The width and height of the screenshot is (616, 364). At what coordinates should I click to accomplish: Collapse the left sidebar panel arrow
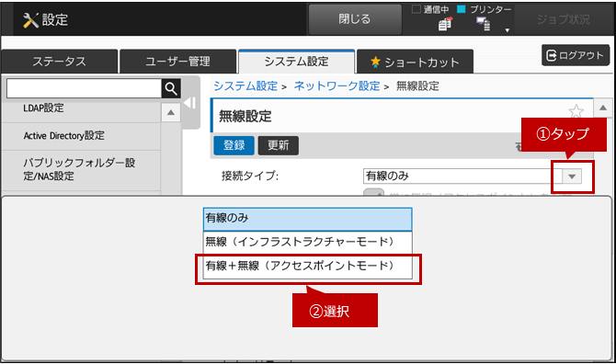(x=190, y=103)
